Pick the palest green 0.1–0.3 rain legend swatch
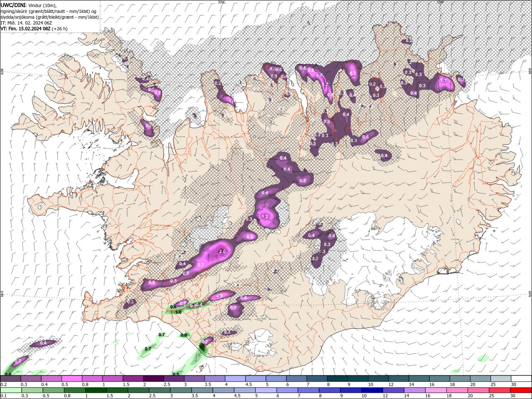This screenshot has width=532, height=399. 10,390
